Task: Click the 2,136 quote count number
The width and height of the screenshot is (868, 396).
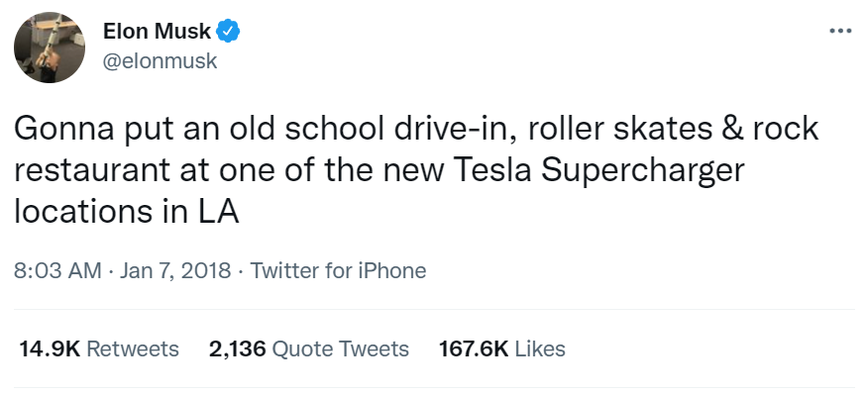Action: (236, 348)
